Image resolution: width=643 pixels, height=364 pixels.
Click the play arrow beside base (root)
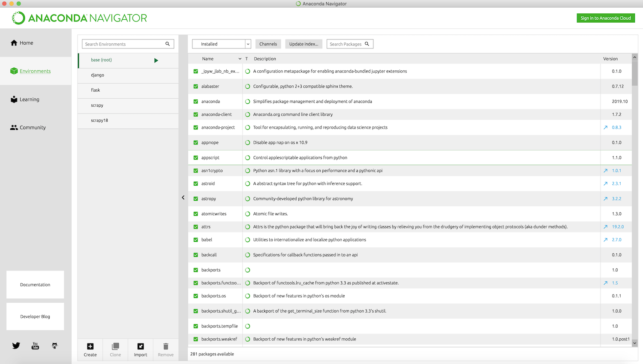pos(156,60)
